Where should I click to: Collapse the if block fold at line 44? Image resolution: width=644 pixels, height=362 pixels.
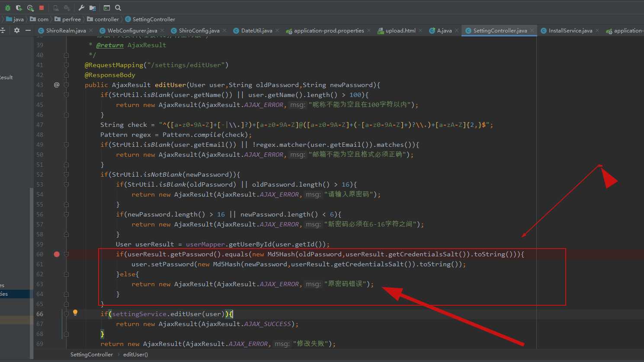point(66,95)
